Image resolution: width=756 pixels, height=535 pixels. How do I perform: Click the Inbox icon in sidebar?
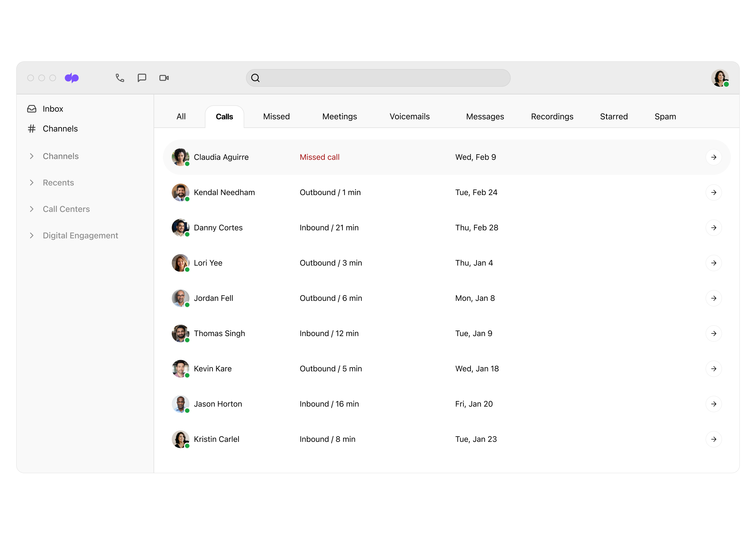[32, 108]
